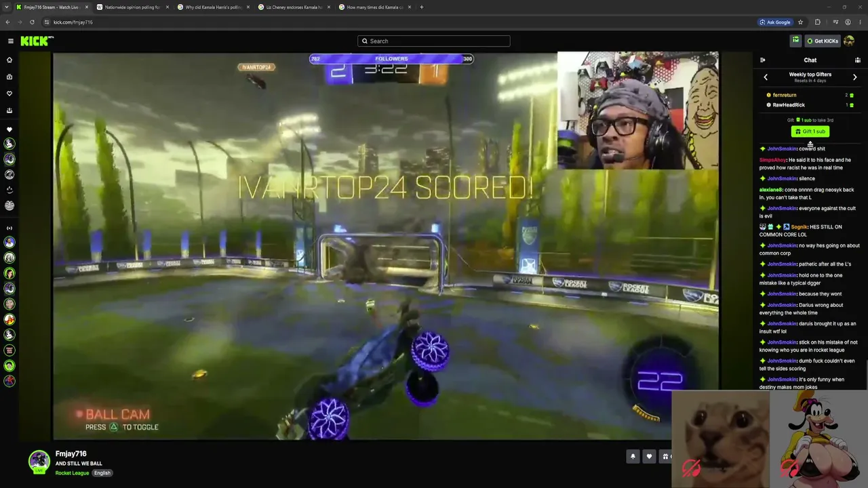Click the Rocket League video player
The image size is (868, 488).
[x=386, y=246]
